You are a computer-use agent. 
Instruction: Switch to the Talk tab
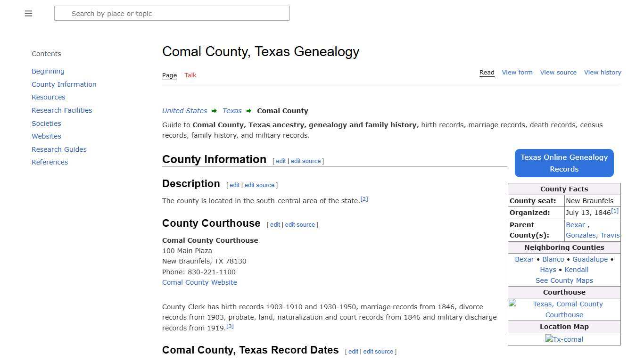pyautogui.click(x=190, y=75)
